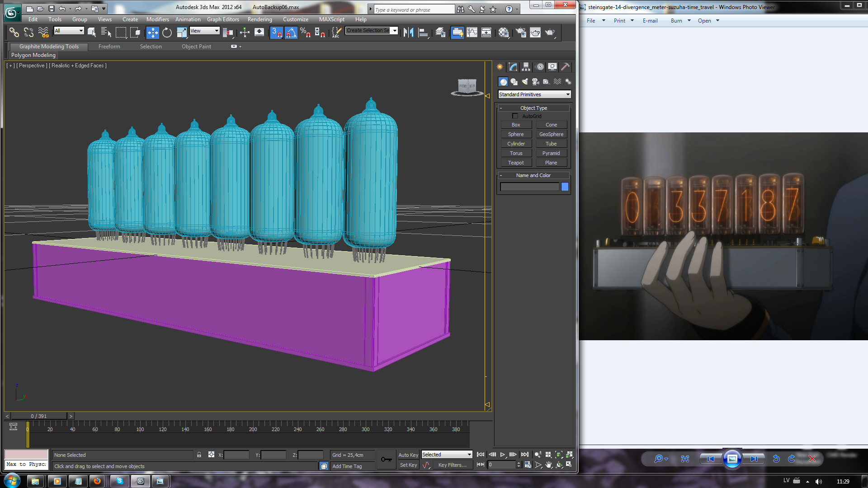The image size is (868, 488).
Task: Click the Teapot primitive button
Action: tap(516, 163)
